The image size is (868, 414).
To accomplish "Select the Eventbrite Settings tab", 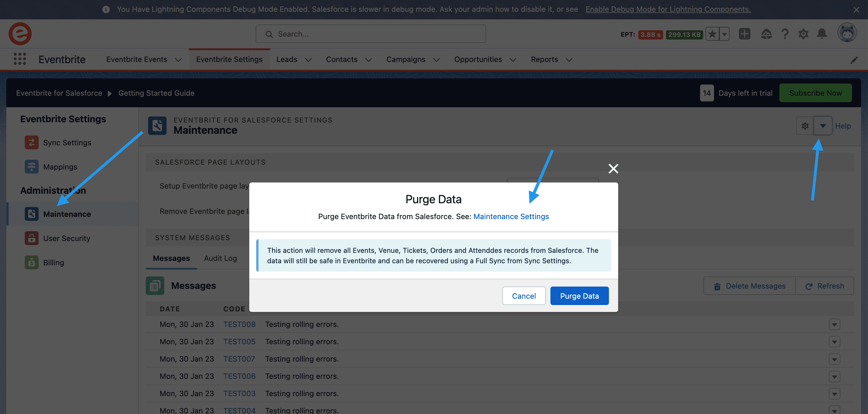I will (229, 59).
